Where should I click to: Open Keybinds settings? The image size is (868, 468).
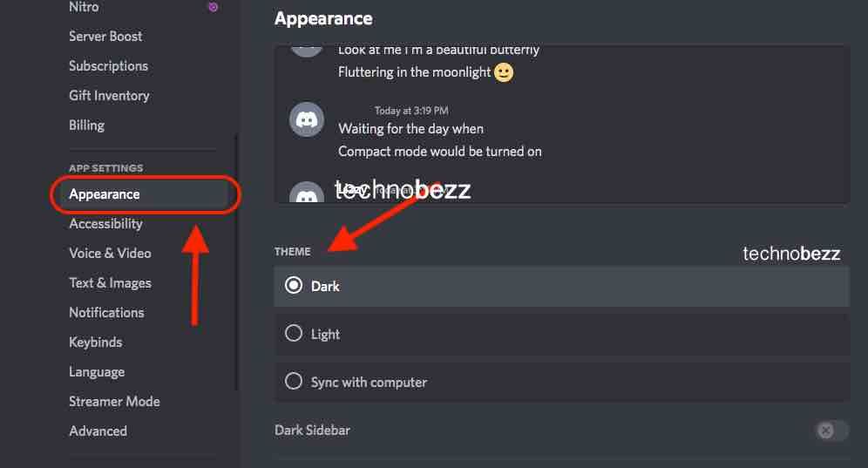coord(95,343)
